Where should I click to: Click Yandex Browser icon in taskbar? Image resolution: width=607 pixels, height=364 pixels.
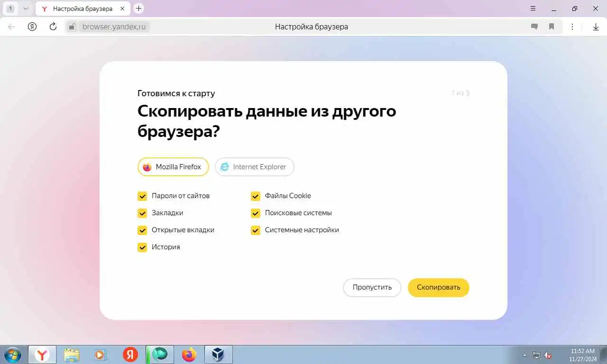pyautogui.click(x=43, y=355)
